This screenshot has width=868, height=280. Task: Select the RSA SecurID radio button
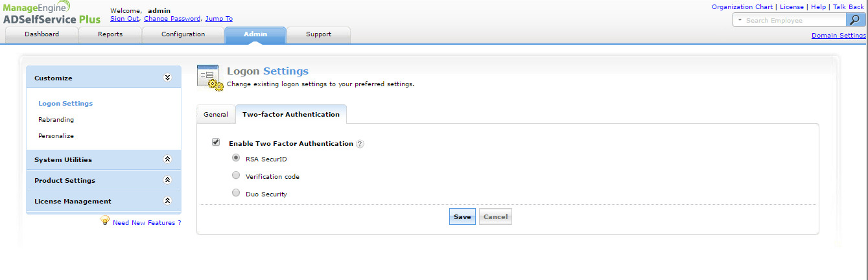[x=236, y=158]
